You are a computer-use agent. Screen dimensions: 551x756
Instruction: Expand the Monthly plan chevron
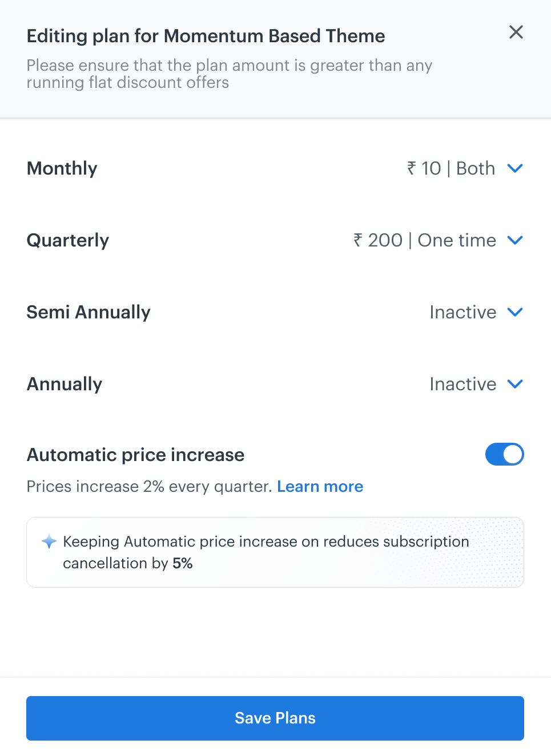pos(515,168)
